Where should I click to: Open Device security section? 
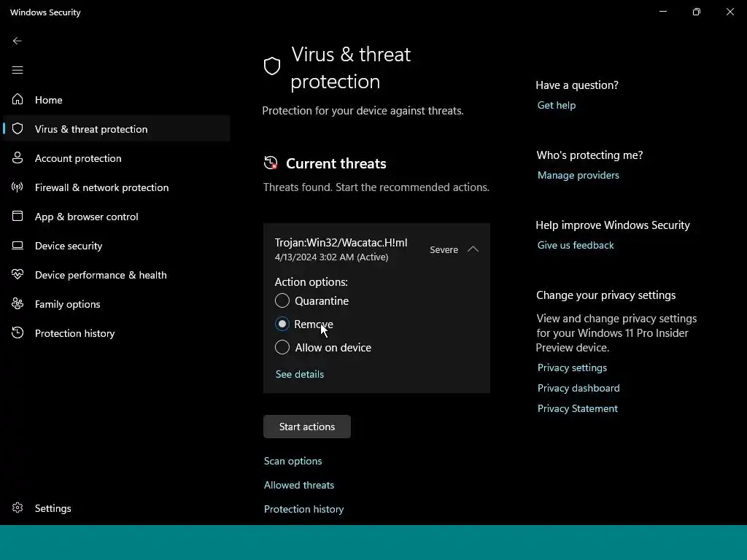(117, 245)
